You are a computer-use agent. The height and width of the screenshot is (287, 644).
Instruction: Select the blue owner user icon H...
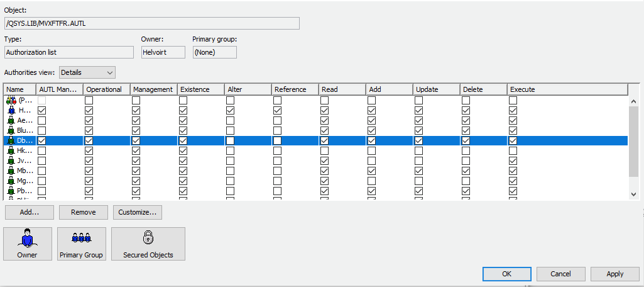pos(11,110)
